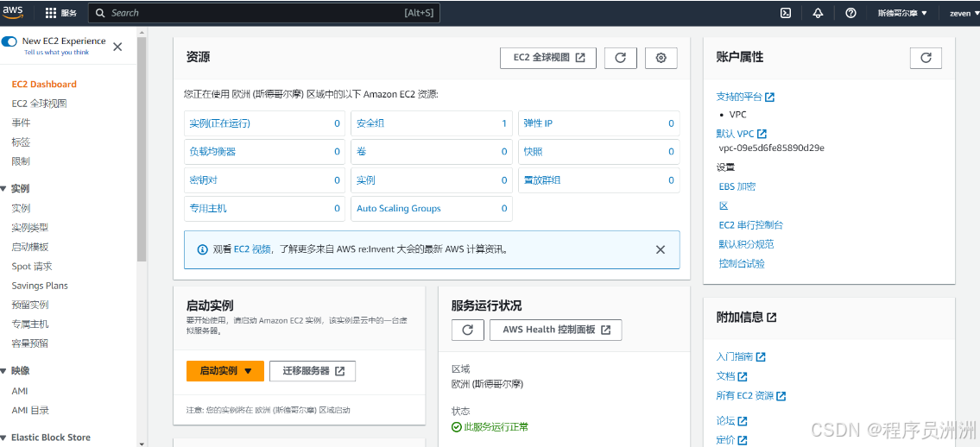Click the 启动实例 orange dropdown button
Screen dimensions: 980x447
tap(225, 371)
